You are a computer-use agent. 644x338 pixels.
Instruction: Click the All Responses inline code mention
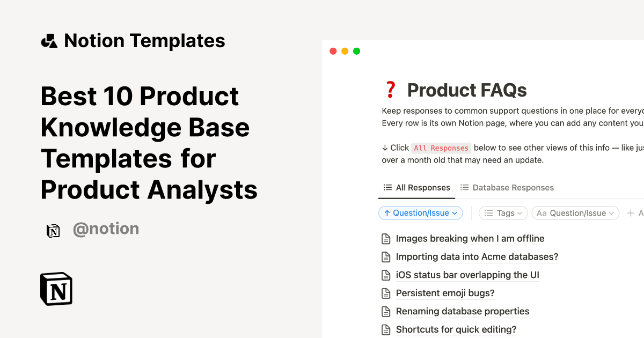(441, 148)
